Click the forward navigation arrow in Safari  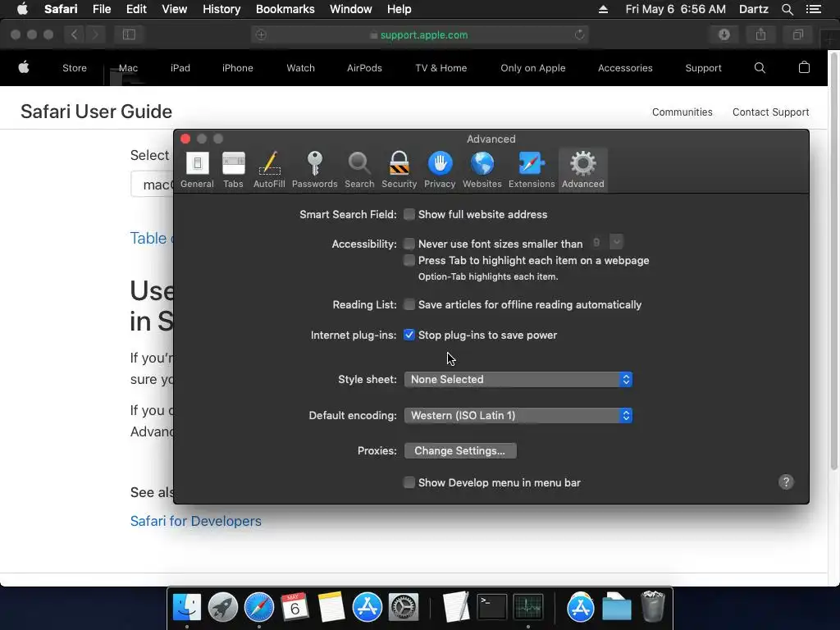click(x=95, y=34)
